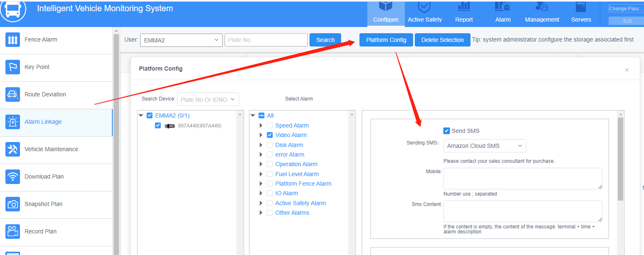Screen dimensions: 644x255
Task: Expand the Video Alarm node
Action: click(261, 135)
